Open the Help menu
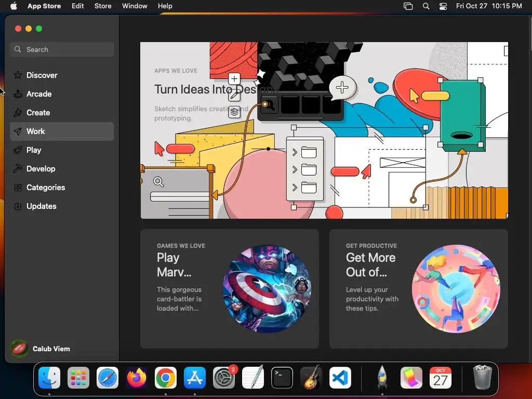532x399 pixels. pos(165,6)
